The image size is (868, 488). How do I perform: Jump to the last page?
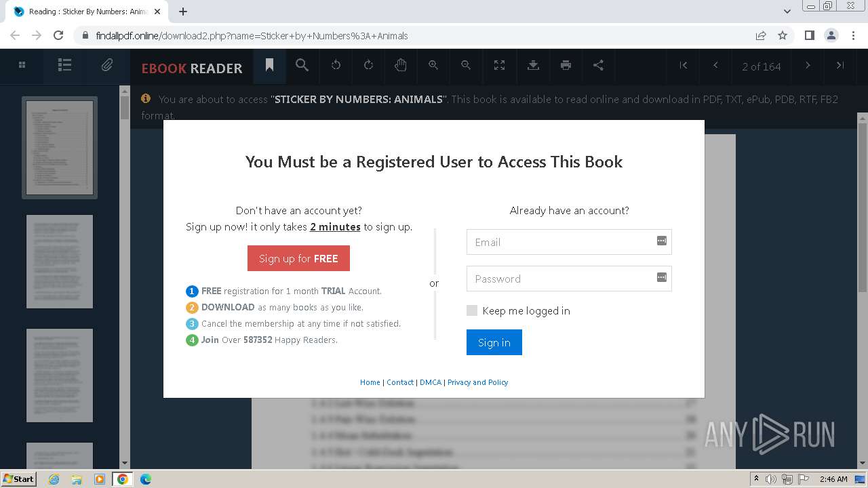coord(840,65)
